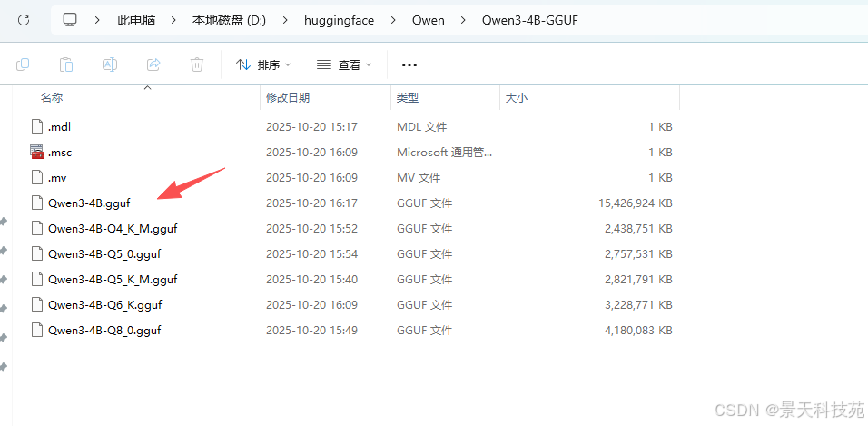
Task: Click date 2025-10-20 15:17 cell
Action: [x=311, y=127]
